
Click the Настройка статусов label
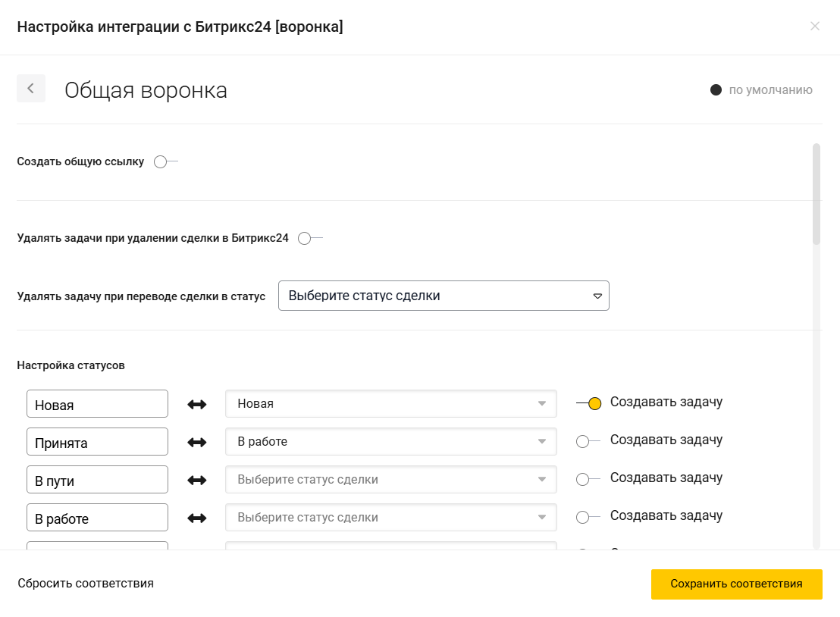pos(71,365)
